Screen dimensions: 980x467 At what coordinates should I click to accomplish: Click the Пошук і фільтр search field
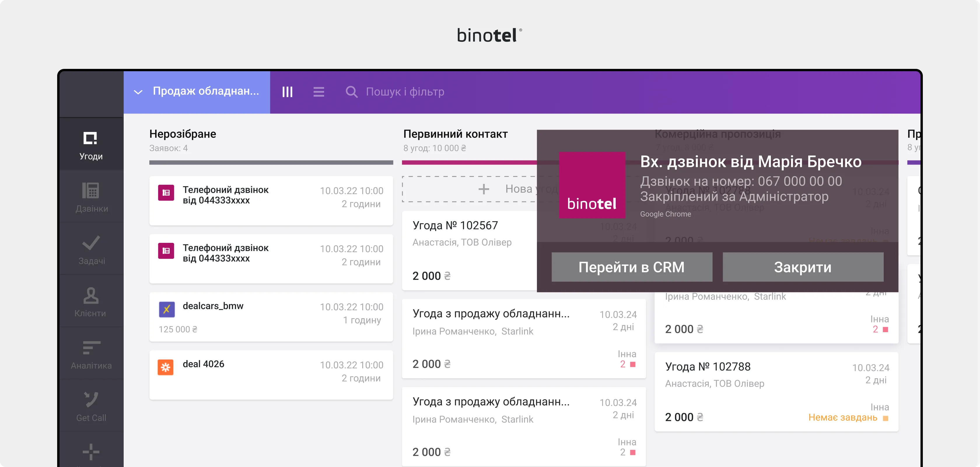[x=405, y=92]
